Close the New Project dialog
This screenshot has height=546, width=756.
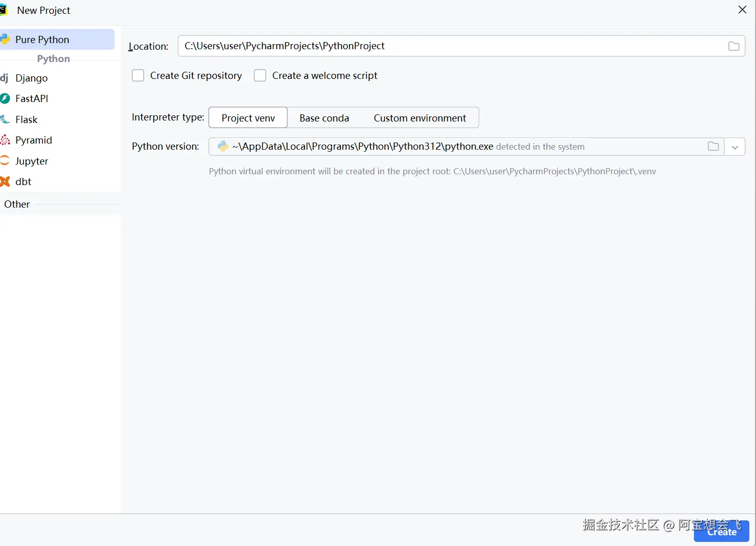(x=742, y=10)
